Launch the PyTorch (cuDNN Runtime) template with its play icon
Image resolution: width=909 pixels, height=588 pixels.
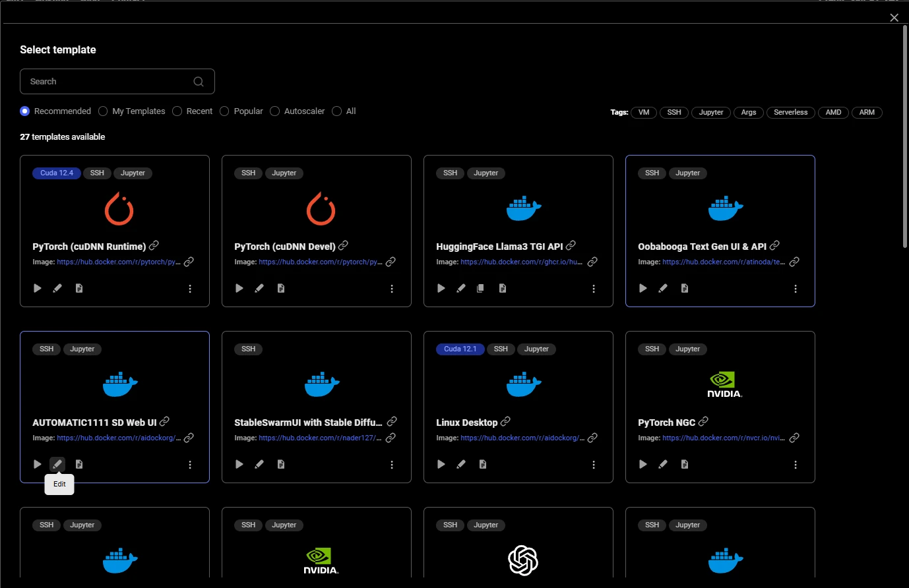point(38,288)
